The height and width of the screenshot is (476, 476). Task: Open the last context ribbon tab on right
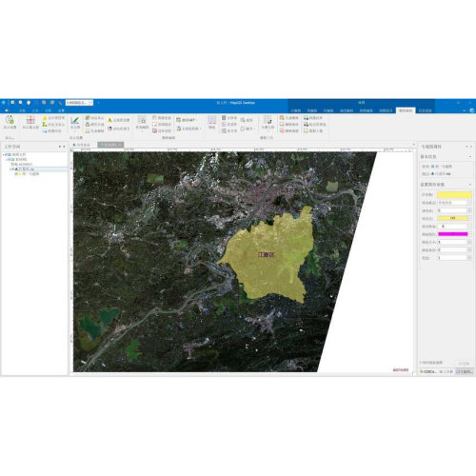[x=426, y=110]
